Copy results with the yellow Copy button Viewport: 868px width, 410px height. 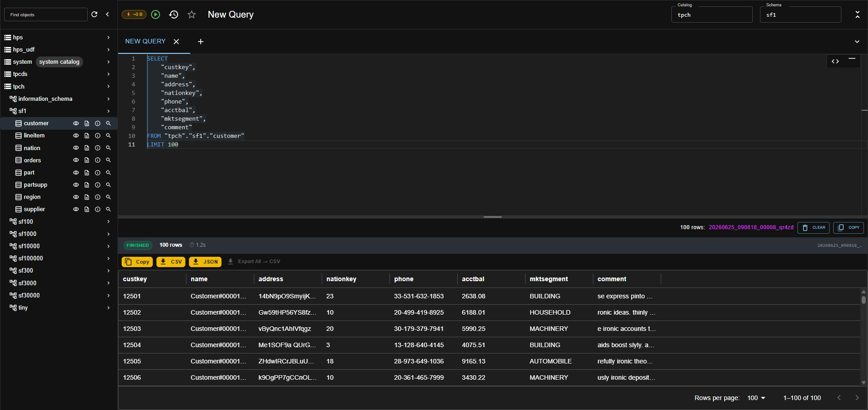coord(137,262)
